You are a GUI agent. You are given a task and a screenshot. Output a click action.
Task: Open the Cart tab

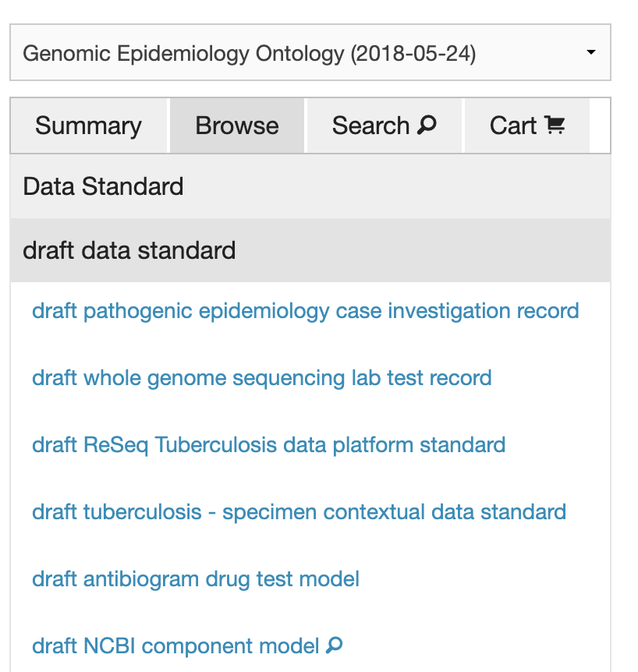point(527,125)
